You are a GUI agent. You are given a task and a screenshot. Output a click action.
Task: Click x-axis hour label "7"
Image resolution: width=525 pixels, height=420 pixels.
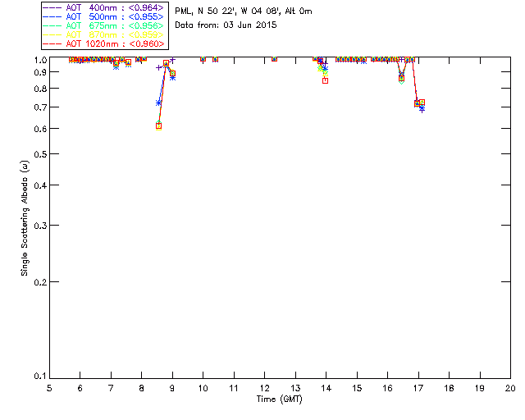111,388
